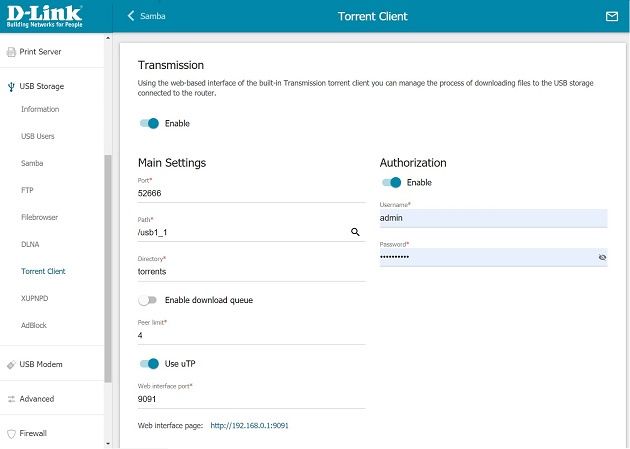Click the Peer limit field
The height and width of the screenshot is (449, 630).
point(252,335)
